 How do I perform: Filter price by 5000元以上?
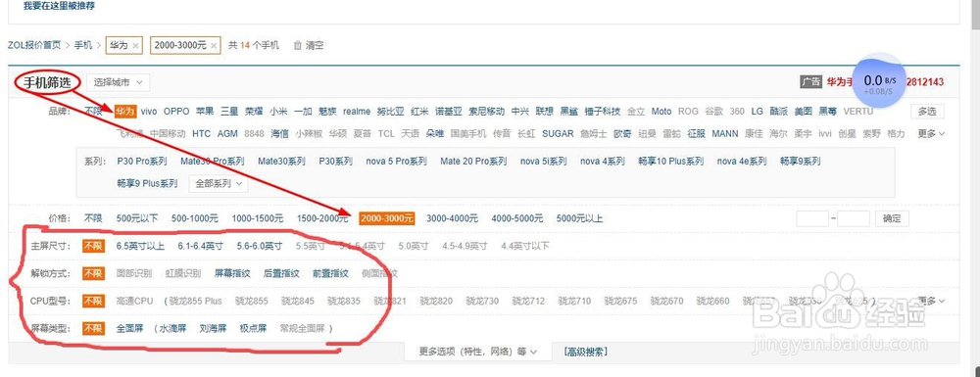[x=579, y=218]
